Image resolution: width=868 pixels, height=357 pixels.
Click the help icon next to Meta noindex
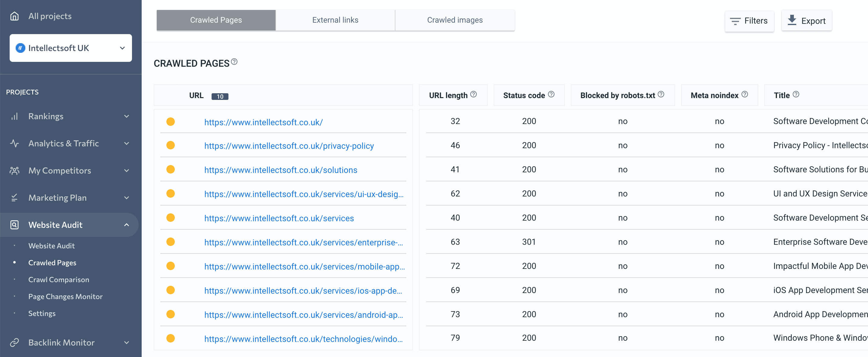[x=745, y=94]
